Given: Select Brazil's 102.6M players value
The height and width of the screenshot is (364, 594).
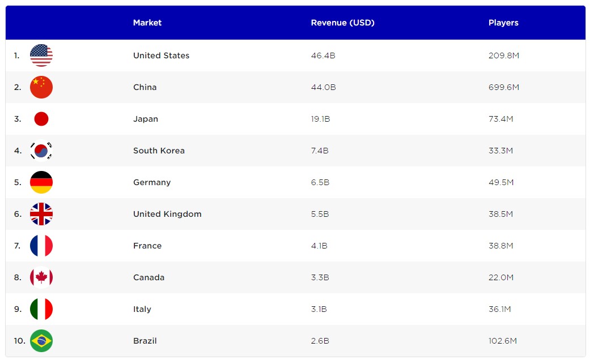Looking at the screenshot, I should (x=502, y=341).
